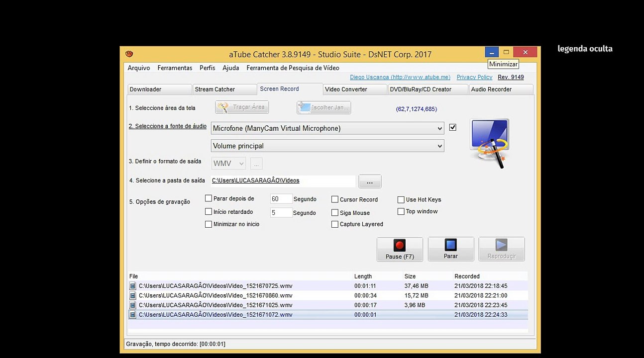
Task: Click the 2. Selecione a fonte de áudio label
Action: [168, 126]
